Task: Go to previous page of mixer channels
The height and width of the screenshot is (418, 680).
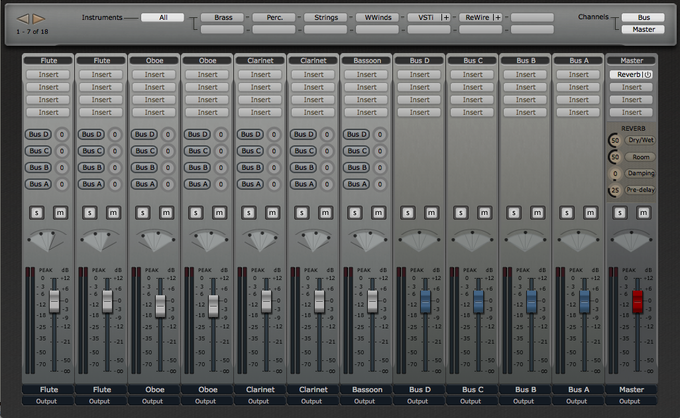Action: [x=23, y=19]
